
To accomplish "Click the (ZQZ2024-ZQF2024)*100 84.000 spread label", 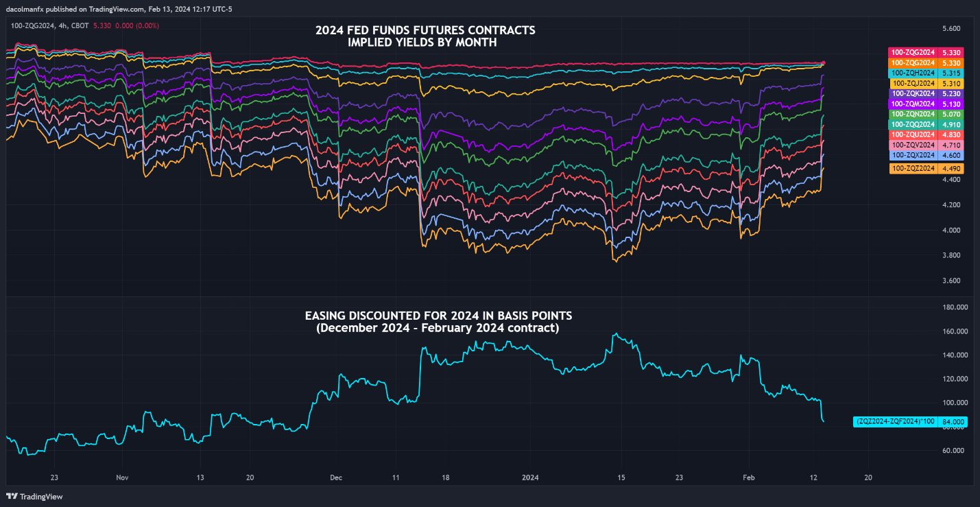I will pos(909,422).
